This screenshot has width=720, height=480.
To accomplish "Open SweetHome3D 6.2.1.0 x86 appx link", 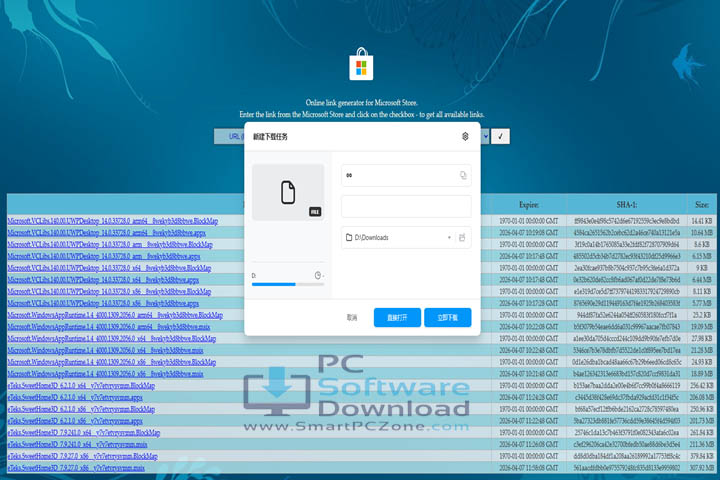I will [x=75, y=421].
